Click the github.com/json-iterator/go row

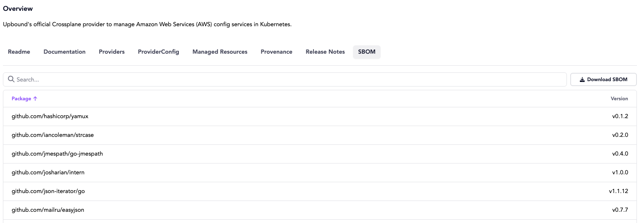pos(48,191)
